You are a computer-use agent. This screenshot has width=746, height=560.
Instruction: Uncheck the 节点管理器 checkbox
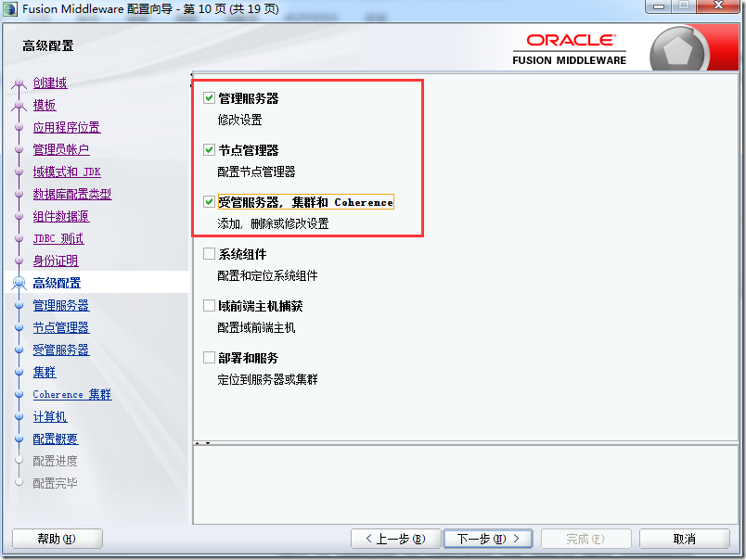click(209, 150)
